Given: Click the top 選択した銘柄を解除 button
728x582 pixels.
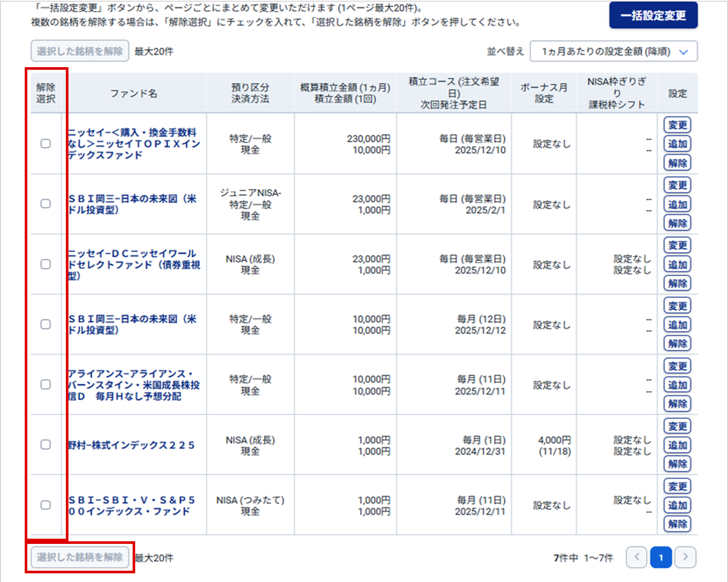Looking at the screenshot, I should coord(80,51).
